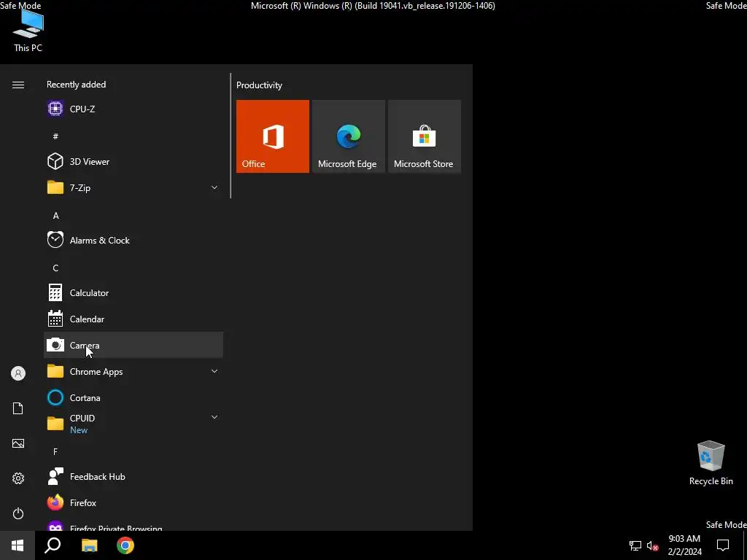This screenshot has width=747, height=560.
Task: Open the network tray icon
Action: pos(635,545)
